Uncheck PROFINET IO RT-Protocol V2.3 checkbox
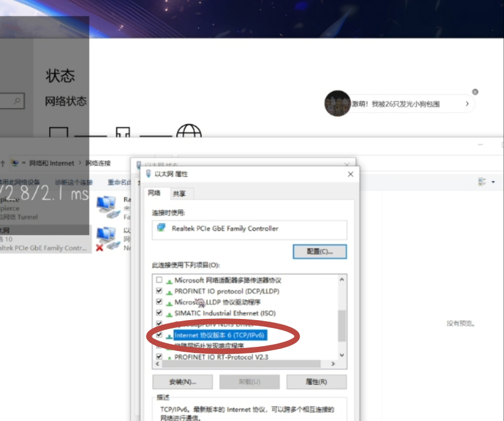 pyautogui.click(x=159, y=356)
